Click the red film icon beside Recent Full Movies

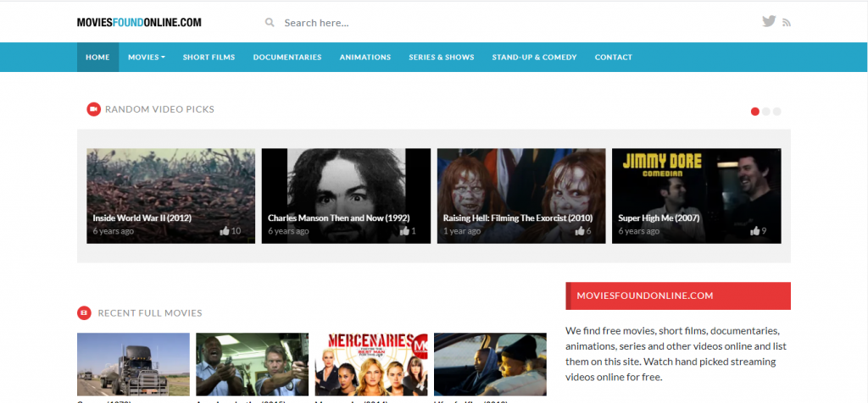84,313
